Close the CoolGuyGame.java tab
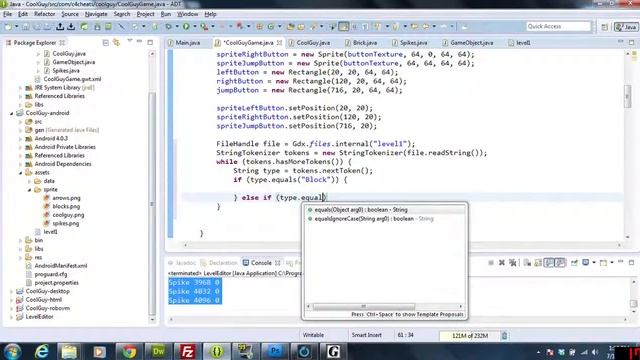 pos(280,42)
